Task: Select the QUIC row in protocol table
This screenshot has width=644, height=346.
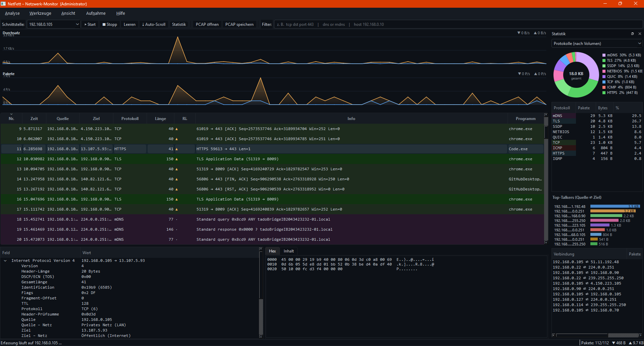Action: coord(597,137)
